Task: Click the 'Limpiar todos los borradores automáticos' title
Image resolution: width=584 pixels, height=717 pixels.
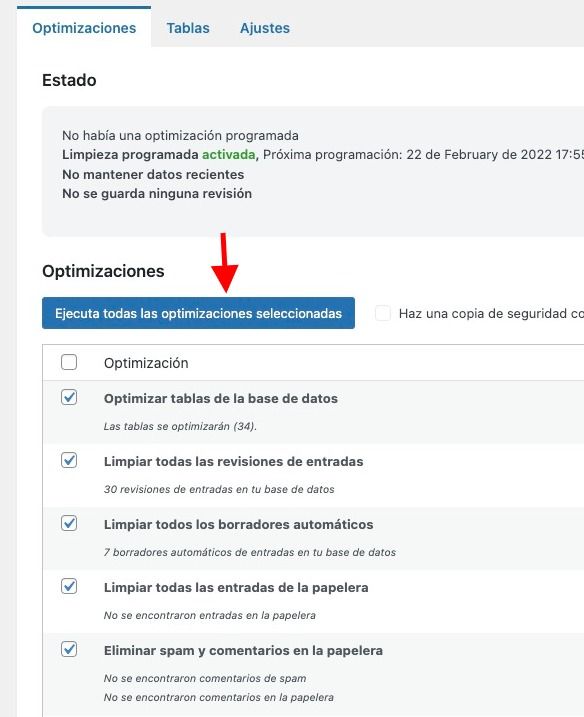Action: (x=238, y=524)
